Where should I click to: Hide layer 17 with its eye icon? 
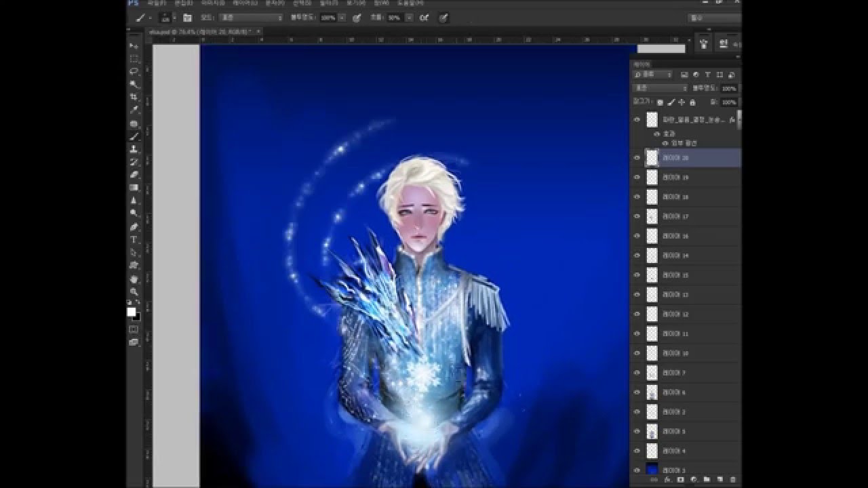tap(637, 217)
